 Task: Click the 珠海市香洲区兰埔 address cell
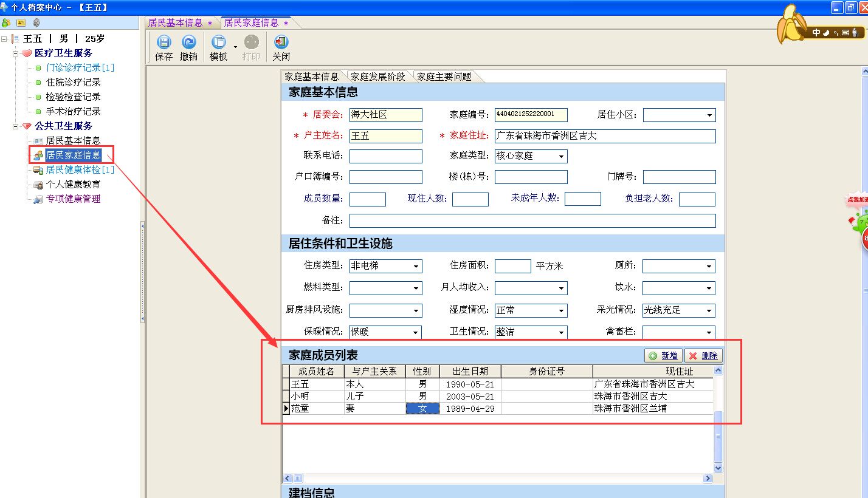[653, 409]
